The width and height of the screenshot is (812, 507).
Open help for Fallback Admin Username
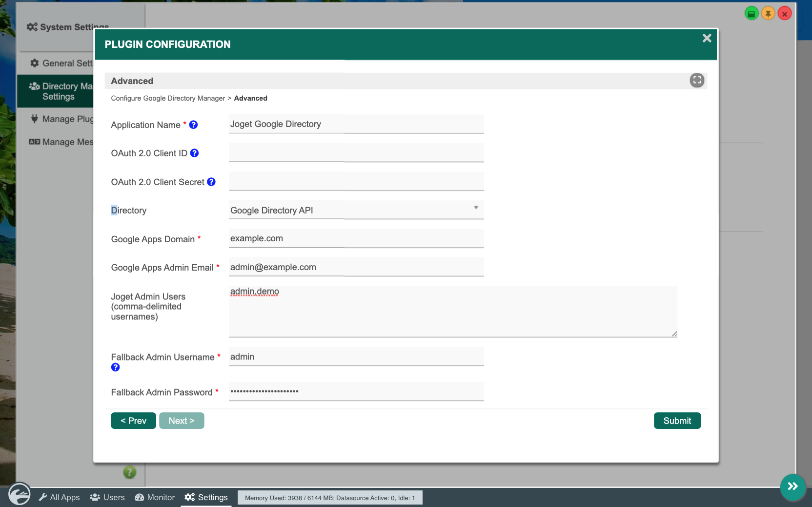pyautogui.click(x=116, y=367)
